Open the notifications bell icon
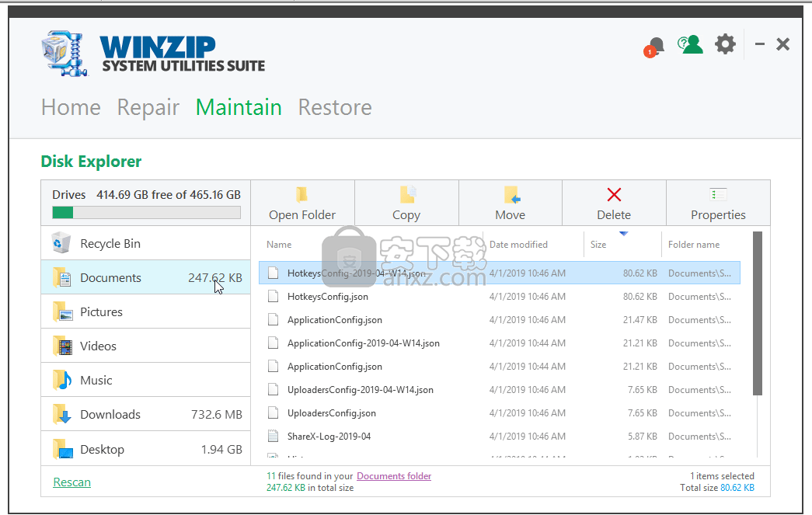The width and height of the screenshot is (812, 515). coord(654,47)
